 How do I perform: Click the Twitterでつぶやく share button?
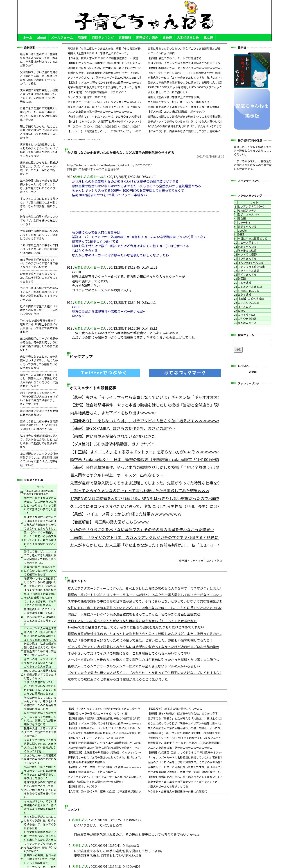click(104, 373)
